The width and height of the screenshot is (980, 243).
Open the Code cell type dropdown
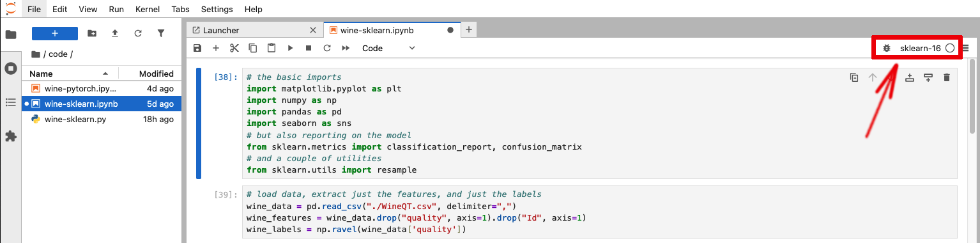[x=388, y=48]
